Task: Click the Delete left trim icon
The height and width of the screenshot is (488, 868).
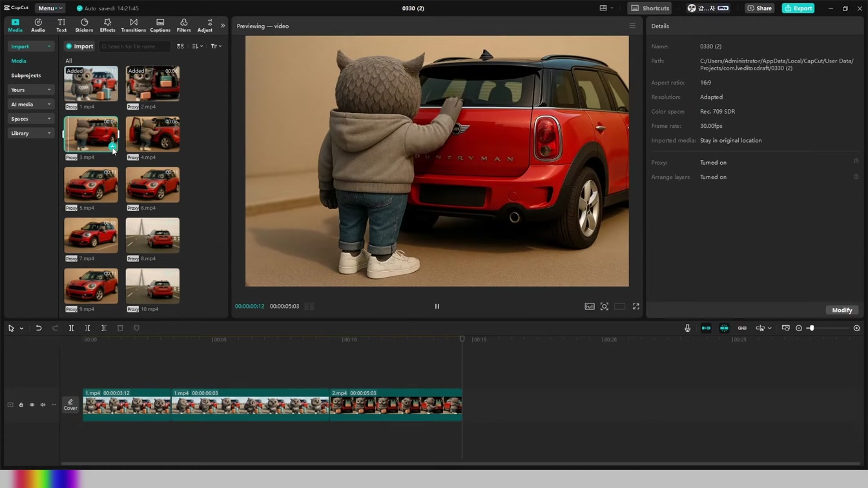Action: [x=88, y=328]
